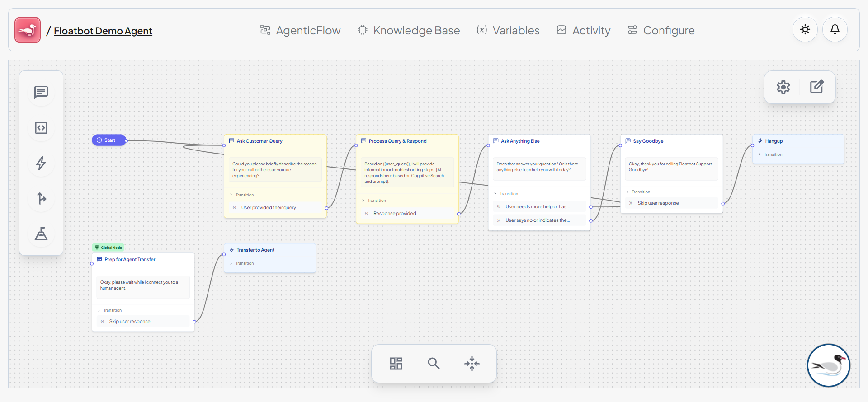Open the Floatbot bird chat widget
868x402 pixels.
829,365
